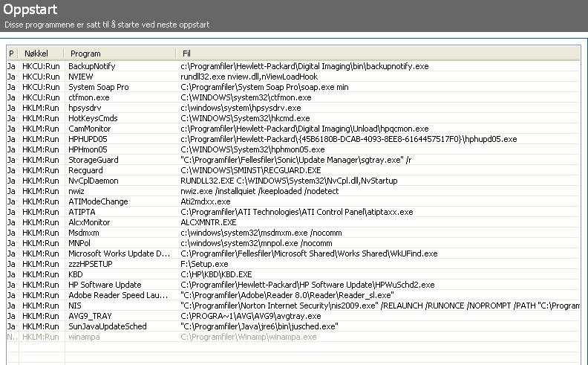Select the Adobe Reader Speed Lau... entry
The height and width of the screenshot is (365, 588).
point(118,296)
